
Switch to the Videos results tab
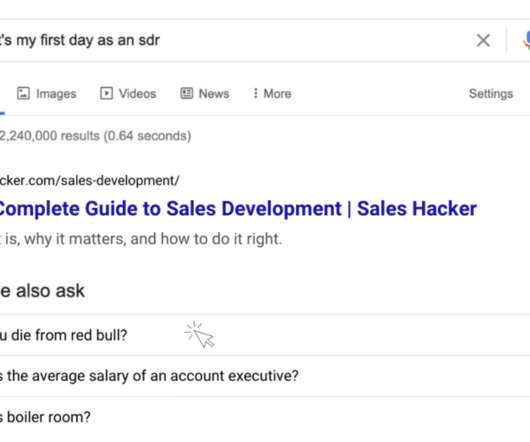click(128, 94)
